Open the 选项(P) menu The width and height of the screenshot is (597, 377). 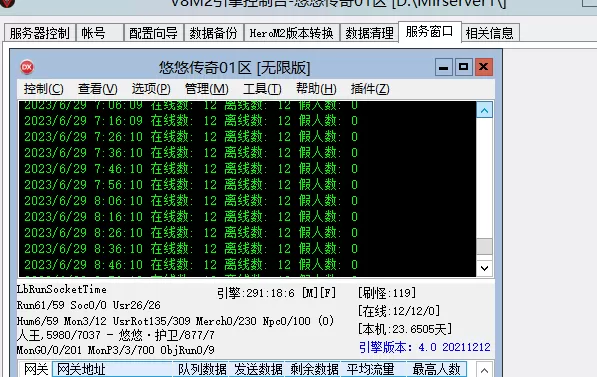(151, 89)
